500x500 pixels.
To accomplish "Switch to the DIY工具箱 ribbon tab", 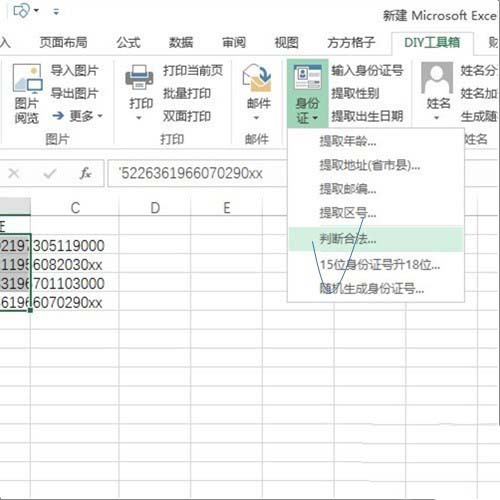I will coord(432,43).
